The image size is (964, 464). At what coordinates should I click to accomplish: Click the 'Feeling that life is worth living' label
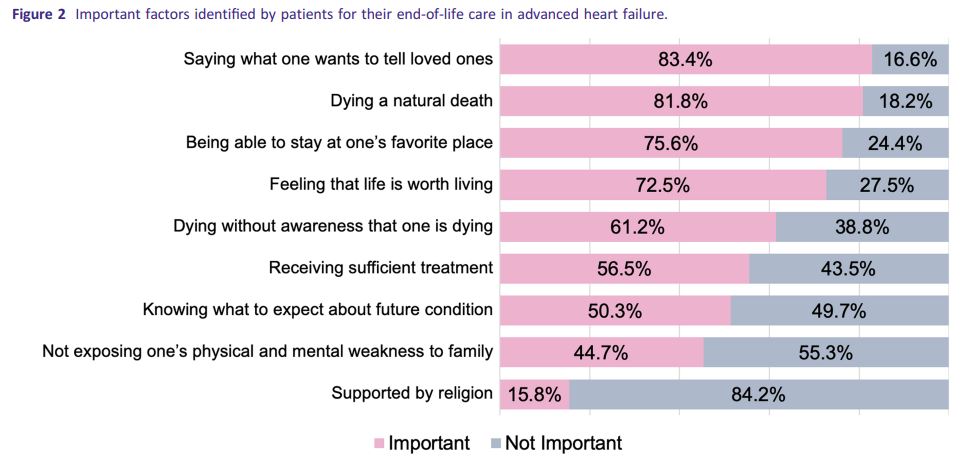pos(381,185)
